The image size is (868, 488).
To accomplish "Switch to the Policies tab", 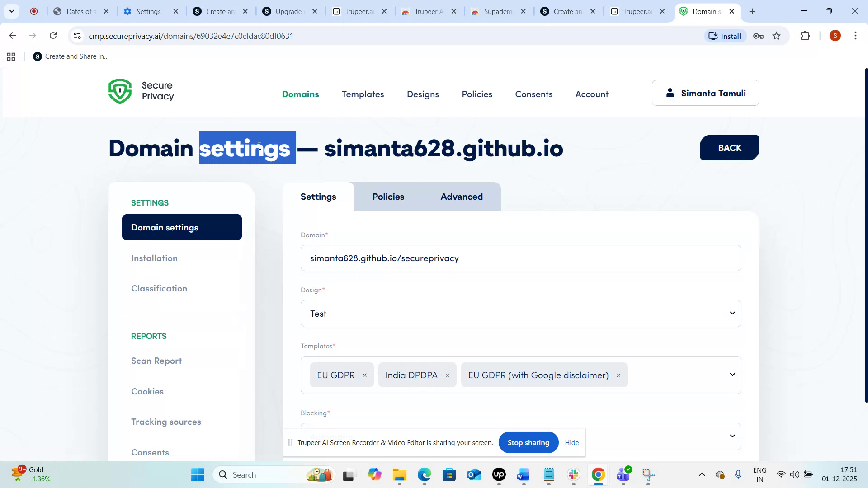I will pyautogui.click(x=388, y=197).
